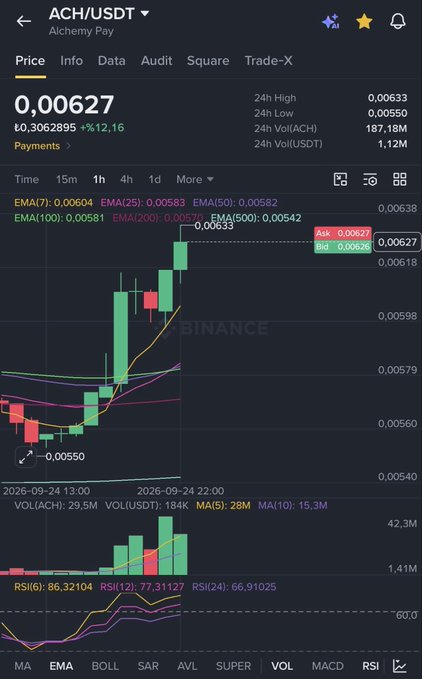Click the EMA(7): 0,00604 label
The height and width of the screenshot is (679, 422).
tap(53, 202)
